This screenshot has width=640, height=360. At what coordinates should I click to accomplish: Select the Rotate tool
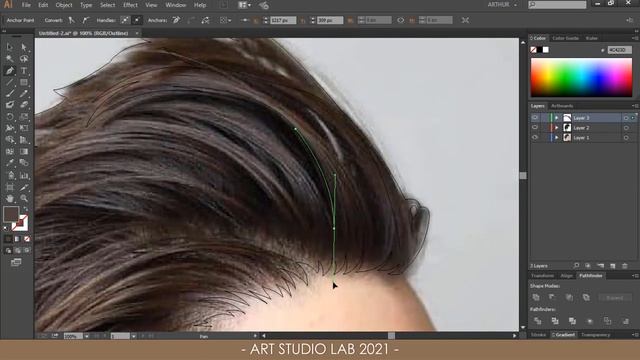(x=9, y=116)
